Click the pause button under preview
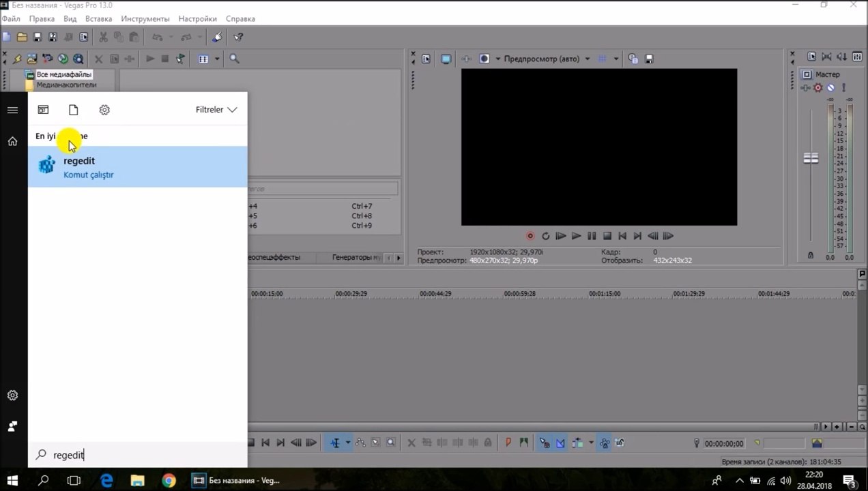Image resolution: width=868 pixels, height=491 pixels. click(592, 236)
